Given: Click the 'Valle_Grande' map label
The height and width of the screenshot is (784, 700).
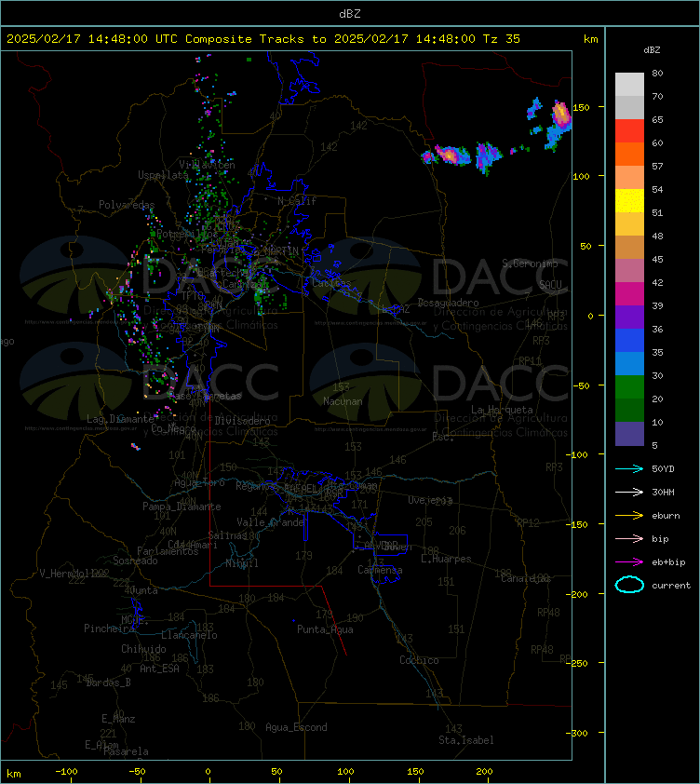Looking at the screenshot, I should point(270,522).
